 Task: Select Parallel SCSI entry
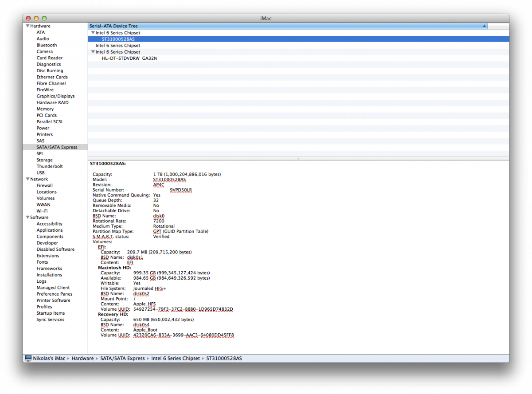49,122
